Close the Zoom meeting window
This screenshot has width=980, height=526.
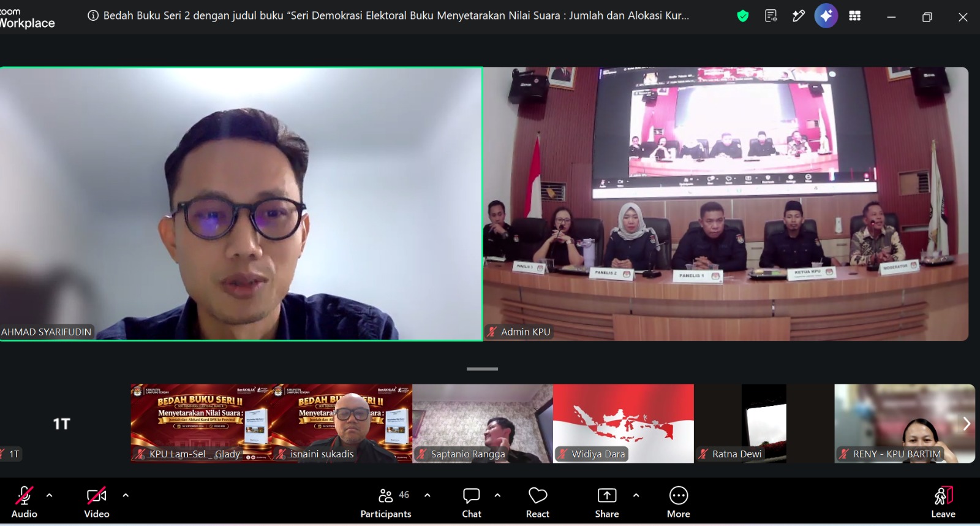tap(963, 17)
